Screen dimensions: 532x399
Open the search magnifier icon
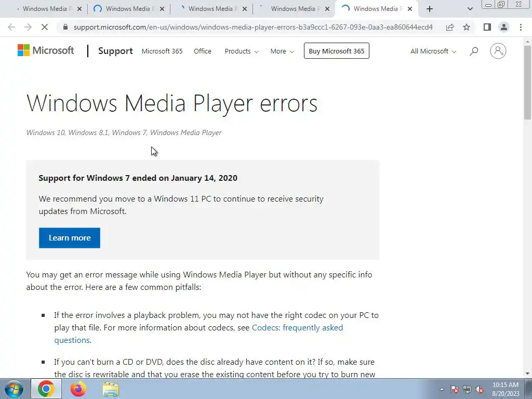point(474,51)
